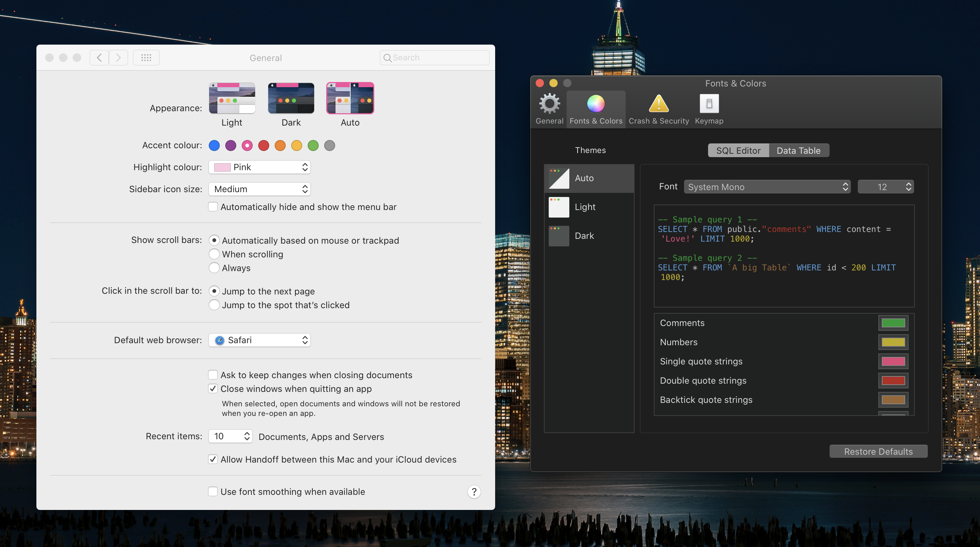Select When scrolling radio button

(x=214, y=254)
